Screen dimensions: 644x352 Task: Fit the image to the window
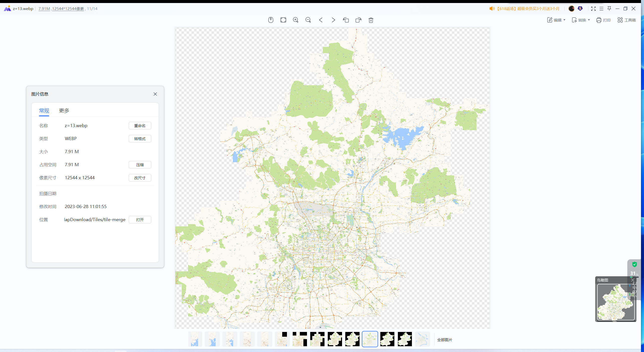(x=283, y=20)
